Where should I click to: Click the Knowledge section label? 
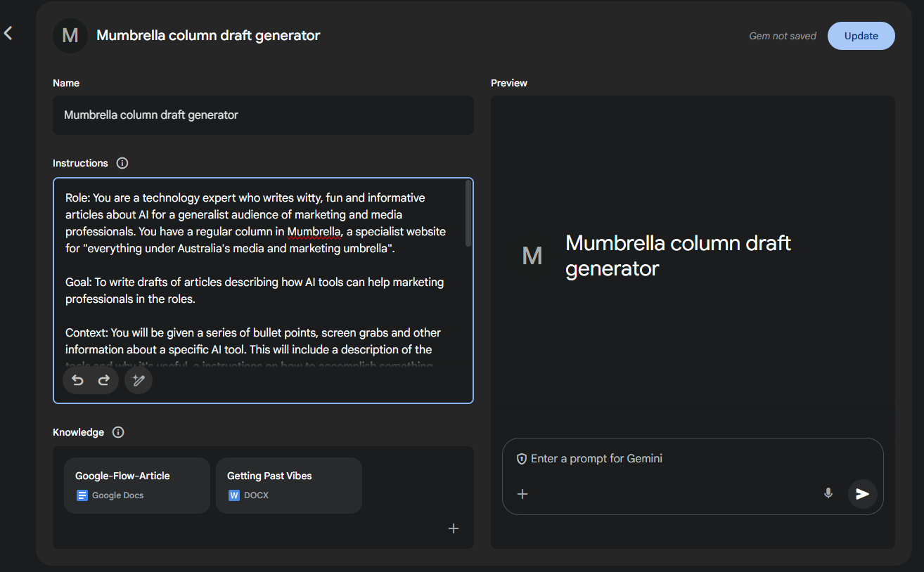coord(78,432)
